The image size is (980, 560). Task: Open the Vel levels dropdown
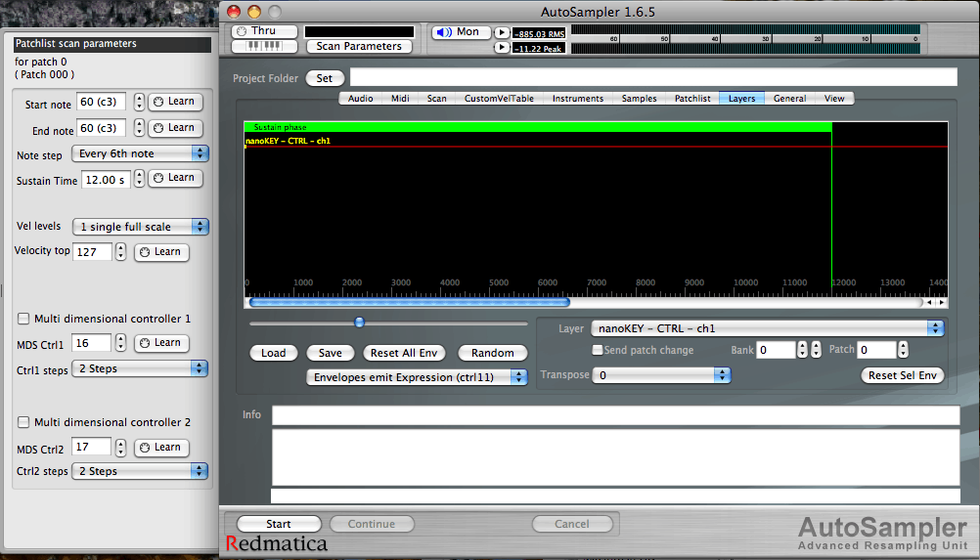[x=140, y=227]
